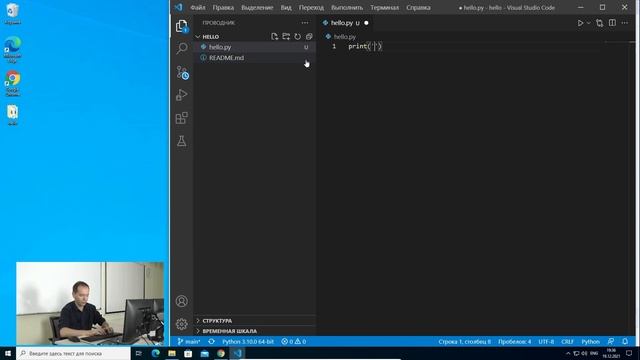Split the editor to the right
The width and height of the screenshot is (640, 360).
(x=612, y=23)
